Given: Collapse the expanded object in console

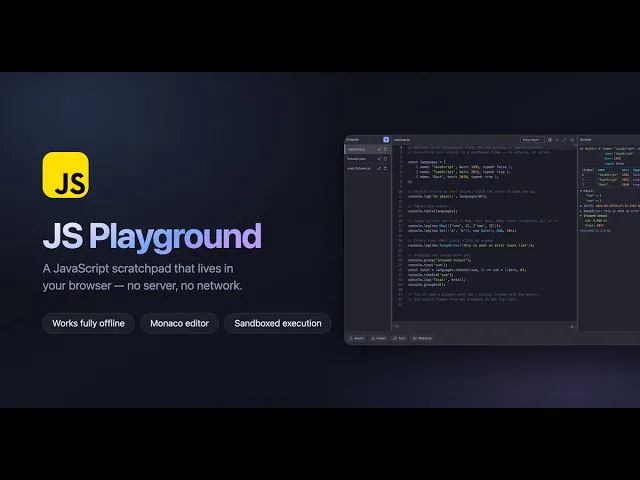Looking at the screenshot, I should point(600,149).
